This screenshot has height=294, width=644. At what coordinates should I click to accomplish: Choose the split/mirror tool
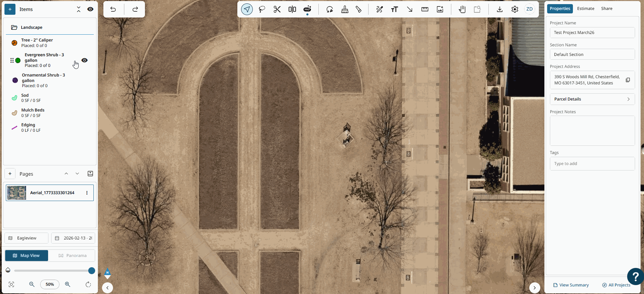tap(292, 9)
